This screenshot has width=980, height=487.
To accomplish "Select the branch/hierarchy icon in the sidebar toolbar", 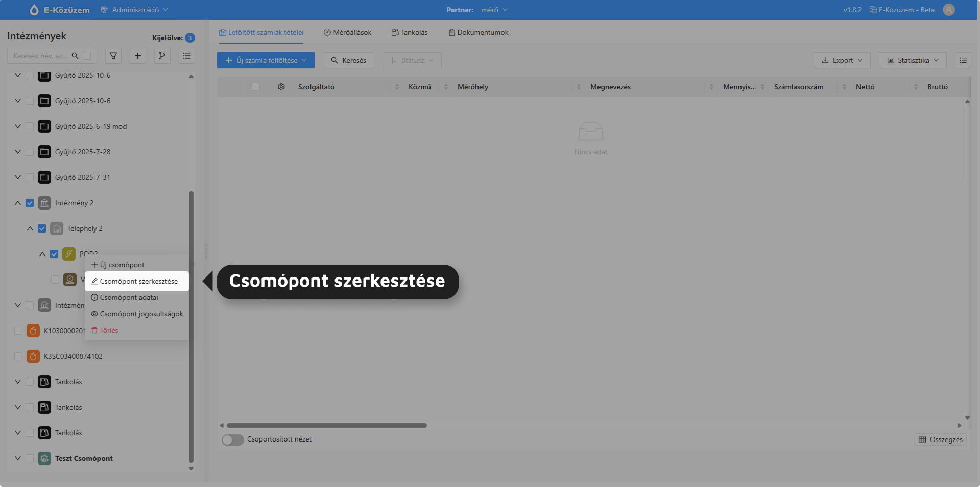I will [x=162, y=56].
